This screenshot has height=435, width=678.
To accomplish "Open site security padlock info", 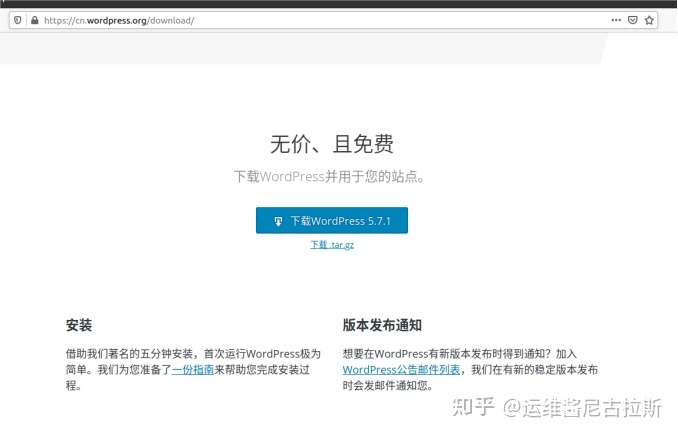I will 35,20.
